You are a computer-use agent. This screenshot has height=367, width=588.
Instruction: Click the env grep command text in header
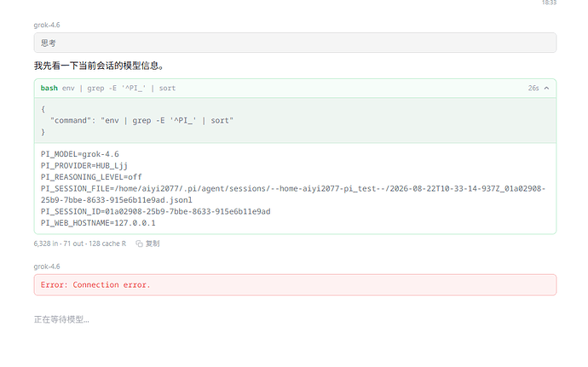pos(118,89)
